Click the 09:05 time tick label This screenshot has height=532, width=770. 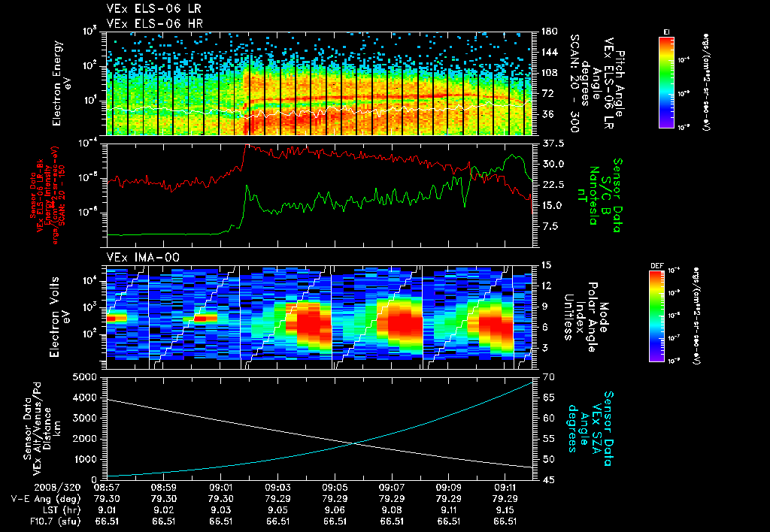tap(335, 488)
